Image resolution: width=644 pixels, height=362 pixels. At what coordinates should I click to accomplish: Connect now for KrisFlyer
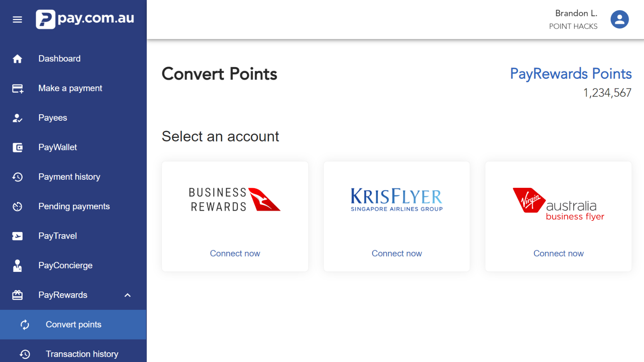pos(397,253)
